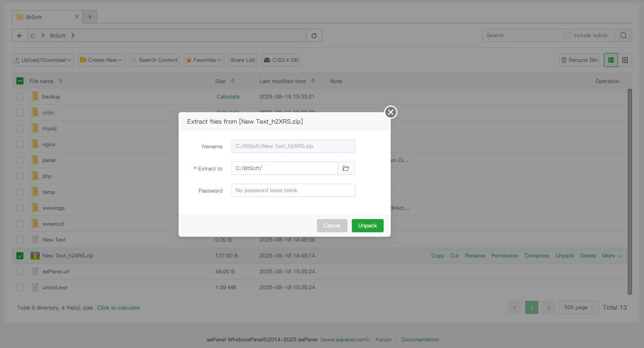Click the folder browse icon beside Extract to
The width and height of the screenshot is (644, 348).
point(346,168)
